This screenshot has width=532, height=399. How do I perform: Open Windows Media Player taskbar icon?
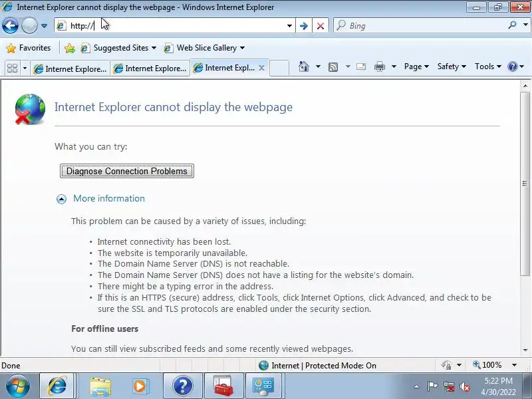point(140,386)
